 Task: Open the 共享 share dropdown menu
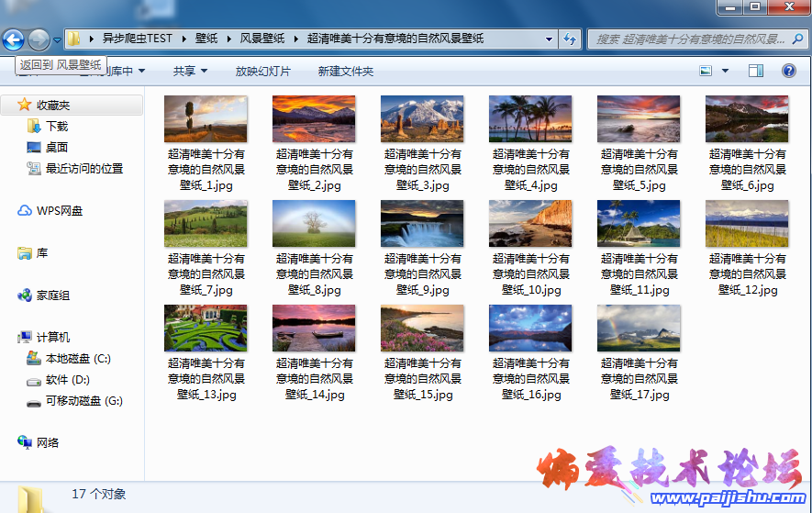(190, 71)
